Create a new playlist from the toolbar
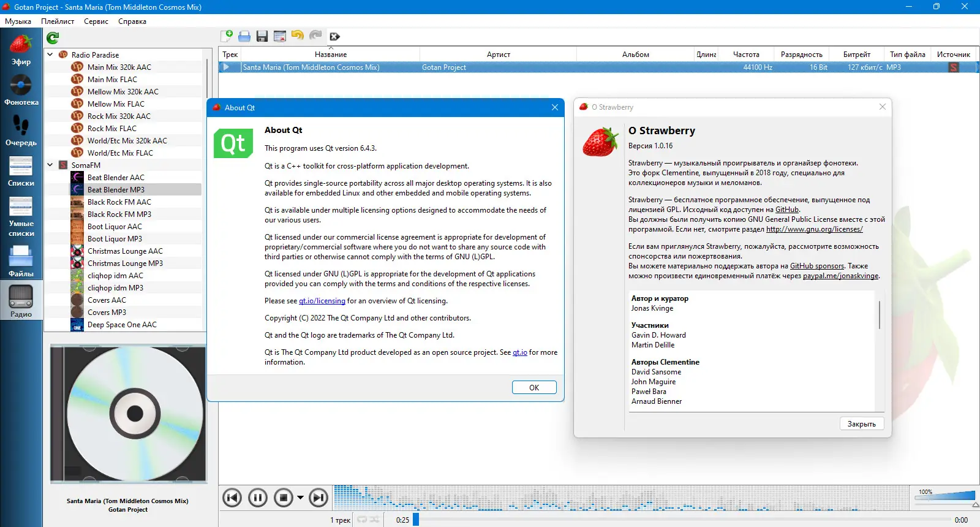 [x=227, y=36]
